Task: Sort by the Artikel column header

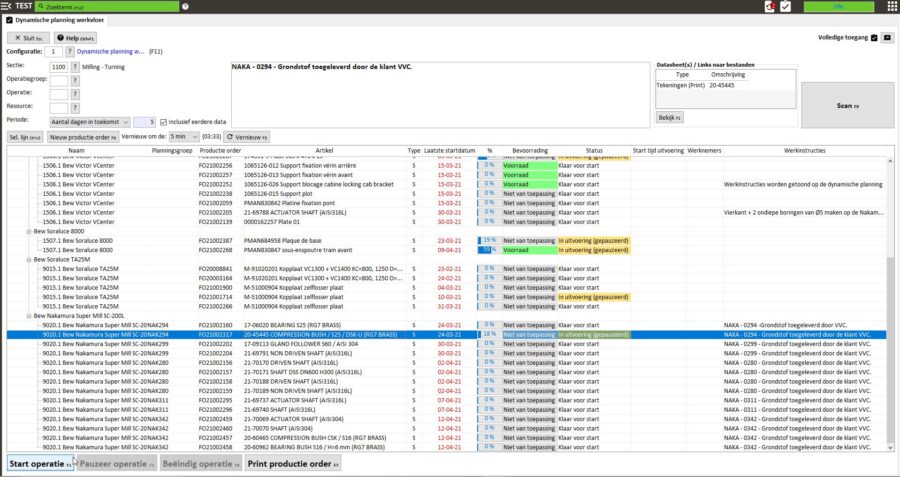Action: [324, 150]
